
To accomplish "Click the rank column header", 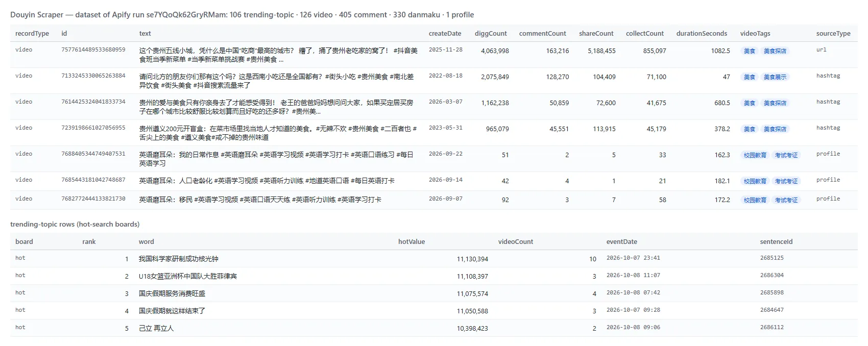I will click(89, 242).
